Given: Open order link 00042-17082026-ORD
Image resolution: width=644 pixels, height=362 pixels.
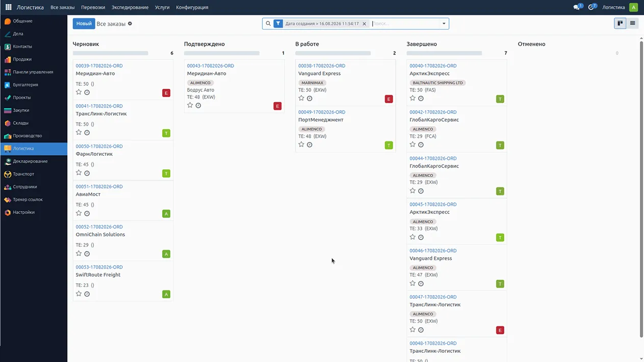Looking at the screenshot, I should click(x=433, y=112).
